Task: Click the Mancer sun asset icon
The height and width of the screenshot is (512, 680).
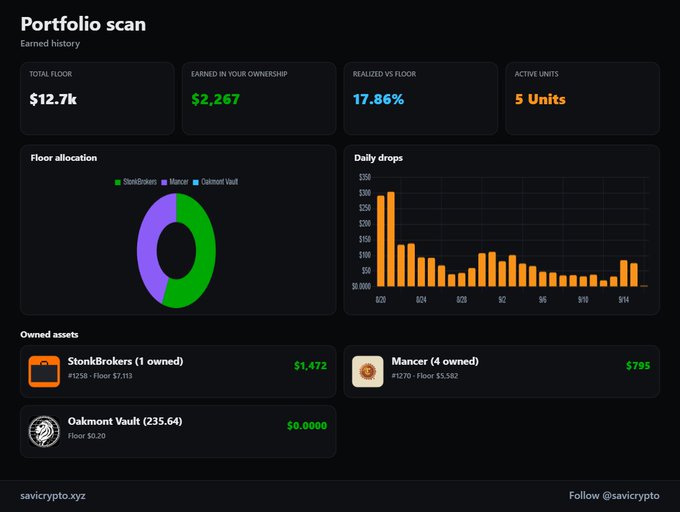Action: click(368, 372)
